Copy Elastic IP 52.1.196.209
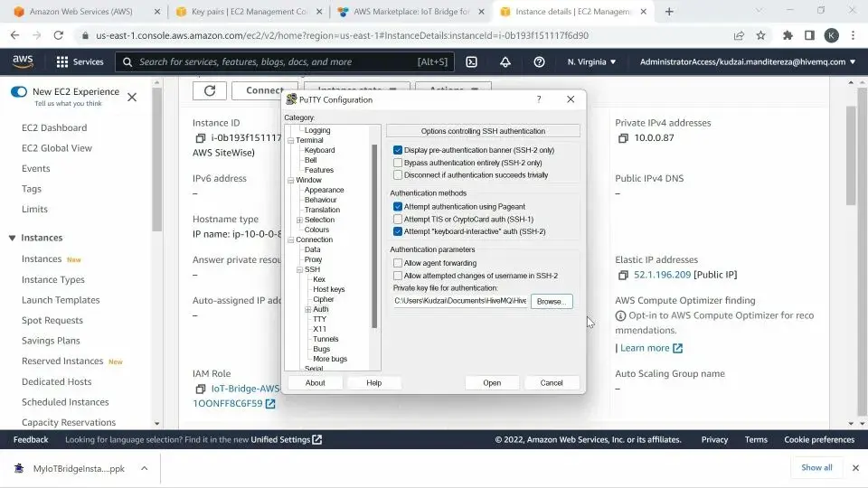 623,275
